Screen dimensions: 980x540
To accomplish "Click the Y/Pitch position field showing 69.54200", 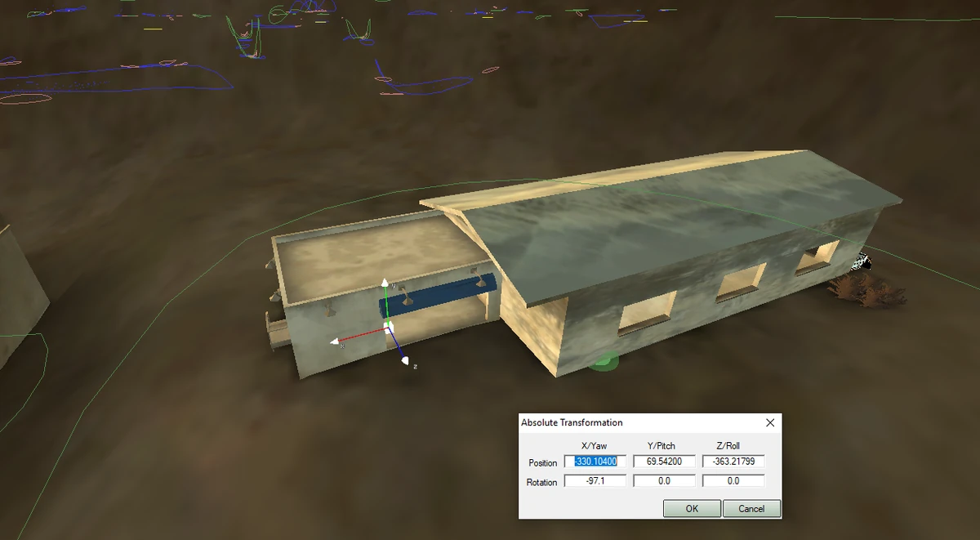I will (x=664, y=461).
